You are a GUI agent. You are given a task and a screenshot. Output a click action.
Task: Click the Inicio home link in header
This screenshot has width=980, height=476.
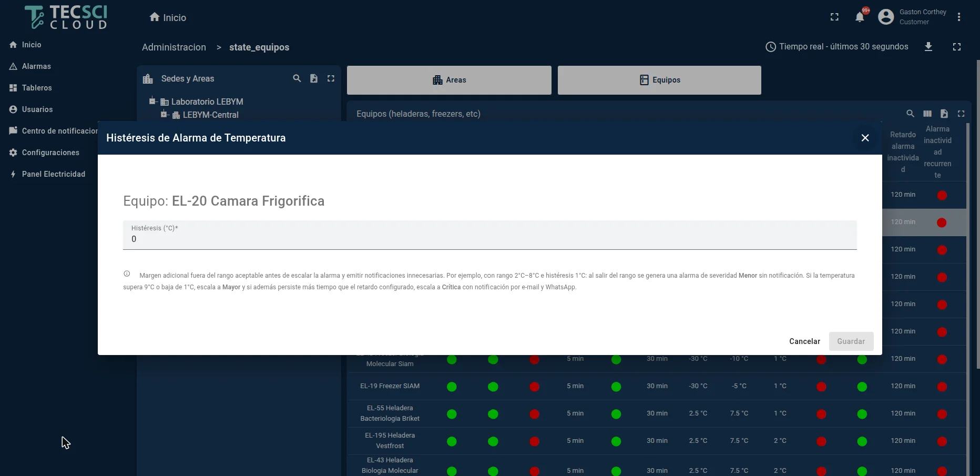click(x=168, y=17)
